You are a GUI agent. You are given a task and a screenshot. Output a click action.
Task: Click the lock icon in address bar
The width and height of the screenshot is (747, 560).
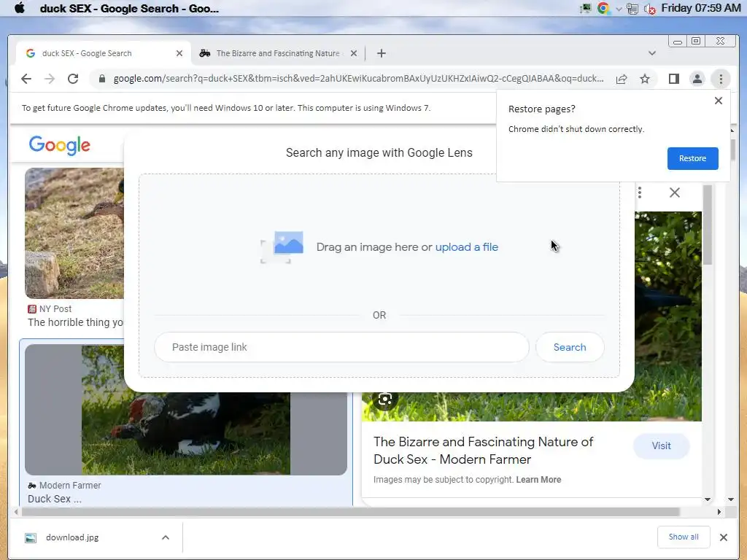101,79
